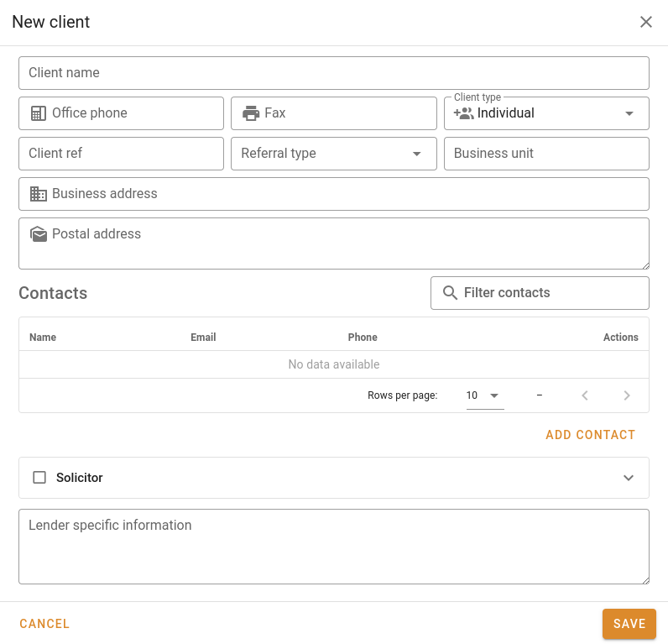The height and width of the screenshot is (644, 668).
Task: Cancel creating the new client
Action: 44,624
